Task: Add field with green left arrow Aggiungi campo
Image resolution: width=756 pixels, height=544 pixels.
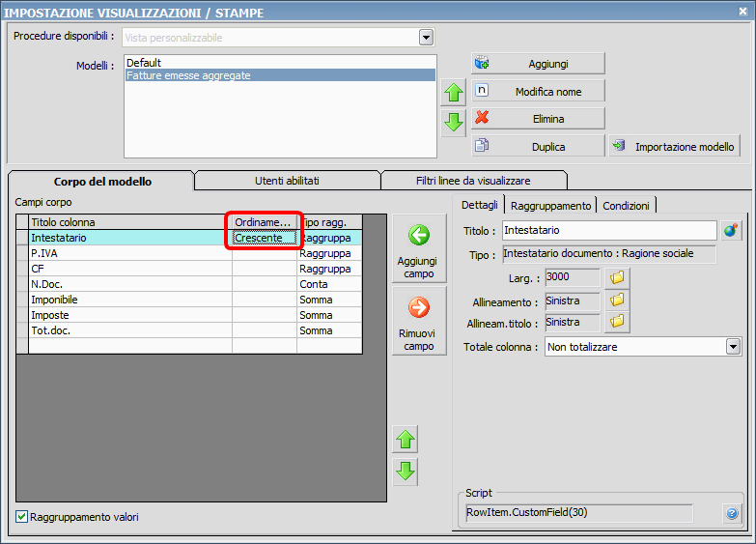Action: tap(419, 248)
